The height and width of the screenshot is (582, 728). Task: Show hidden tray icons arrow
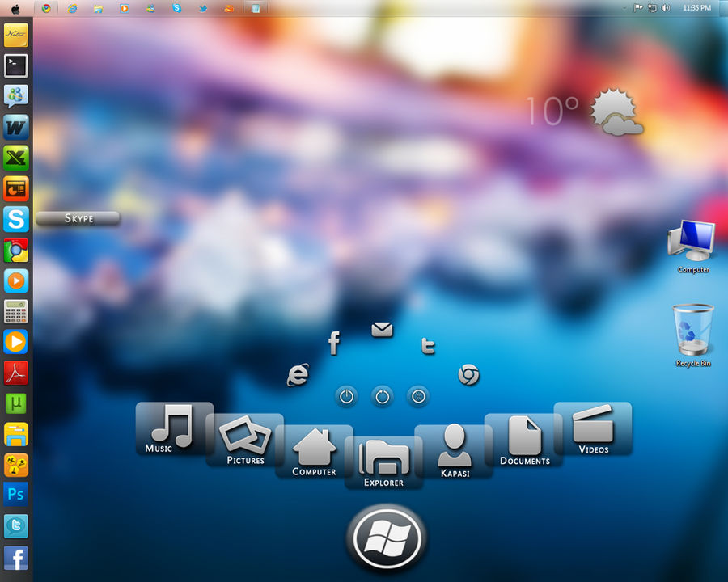point(624,8)
